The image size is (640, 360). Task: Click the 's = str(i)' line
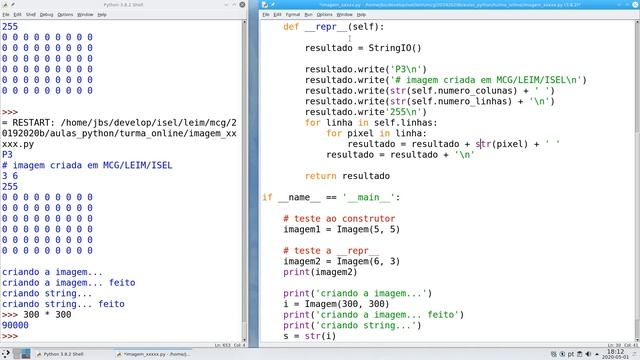[x=309, y=336]
